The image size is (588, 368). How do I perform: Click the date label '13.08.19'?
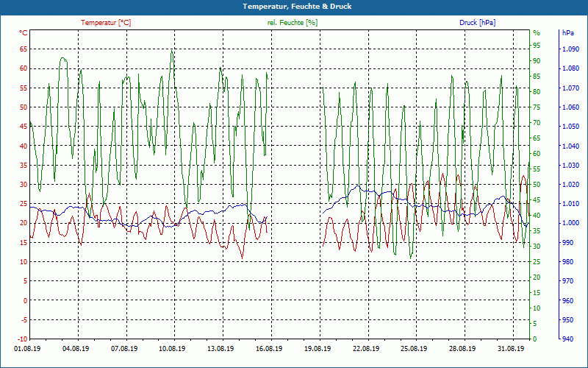pos(220,348)
